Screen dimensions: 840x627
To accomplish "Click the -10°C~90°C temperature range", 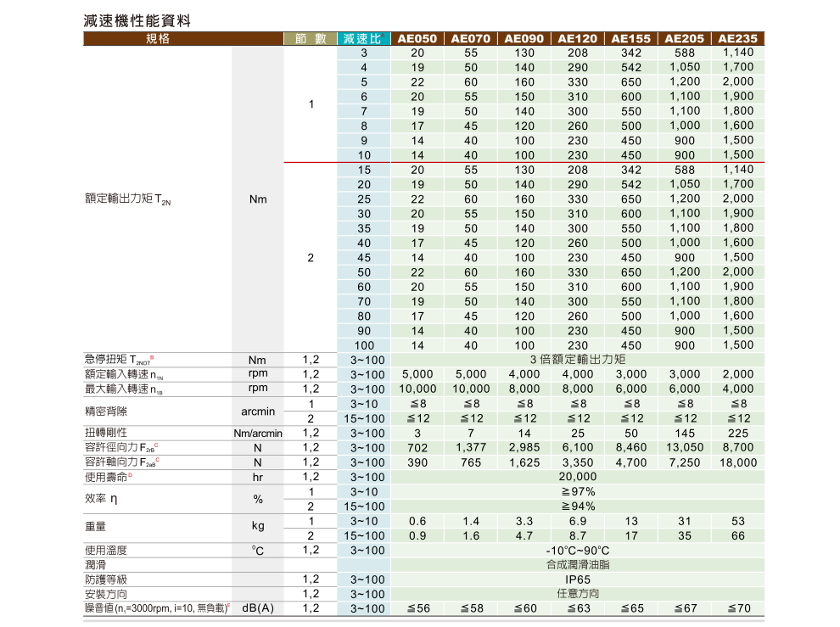I will coord(578,550).
